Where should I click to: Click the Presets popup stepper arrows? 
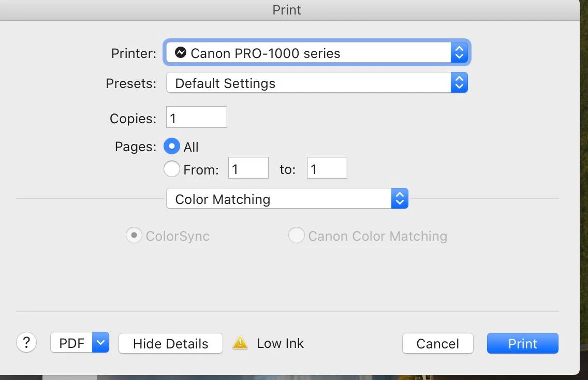coord(459,82)
